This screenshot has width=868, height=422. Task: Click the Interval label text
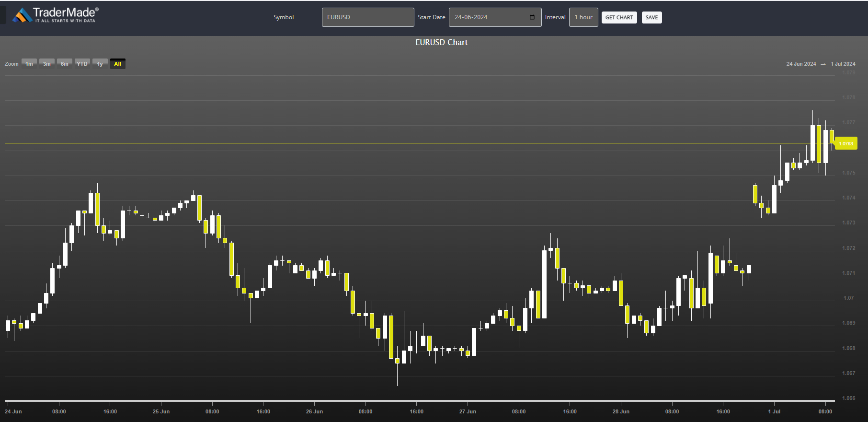tap(555, 17)
